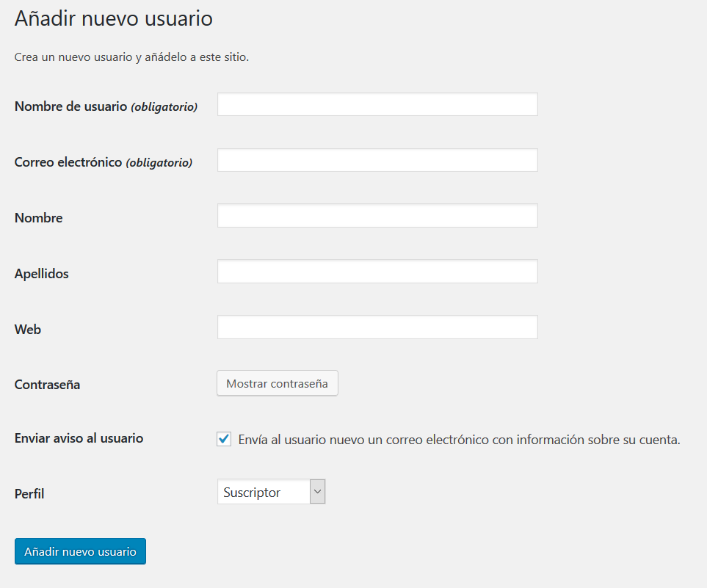This screenshot has width=707, height=588.
Task: Click the 'Crea un nuevo usuario' description text
Action: [x=131, y=57]
